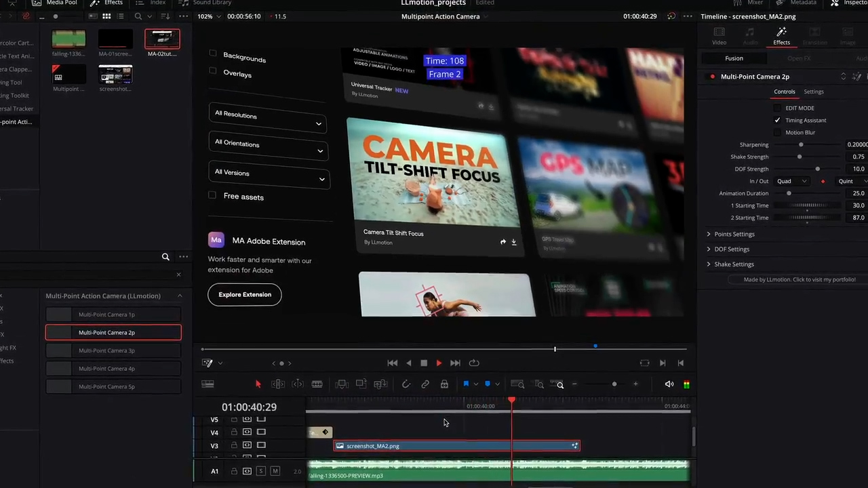Toggle the Multi-Point Camera 2p effect enable dot
The width and height of the screenshot is (868, 488).
pyautogui.click(x=712, y=77)
